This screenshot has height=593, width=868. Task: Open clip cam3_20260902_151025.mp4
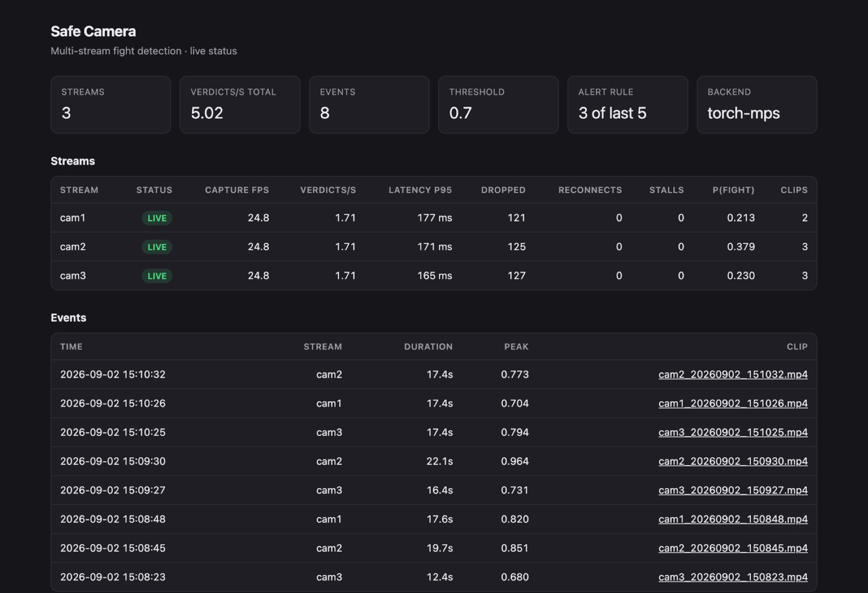click(x=733, y=432)
